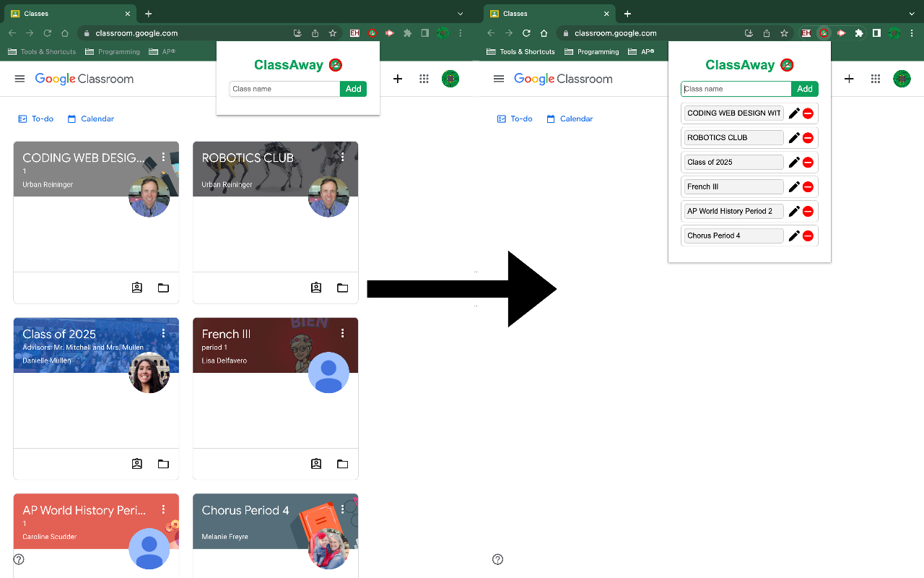Edit the French III entry with the pencil icon
The width and height of the screenshot is (924, 578).
pos(793,186)
